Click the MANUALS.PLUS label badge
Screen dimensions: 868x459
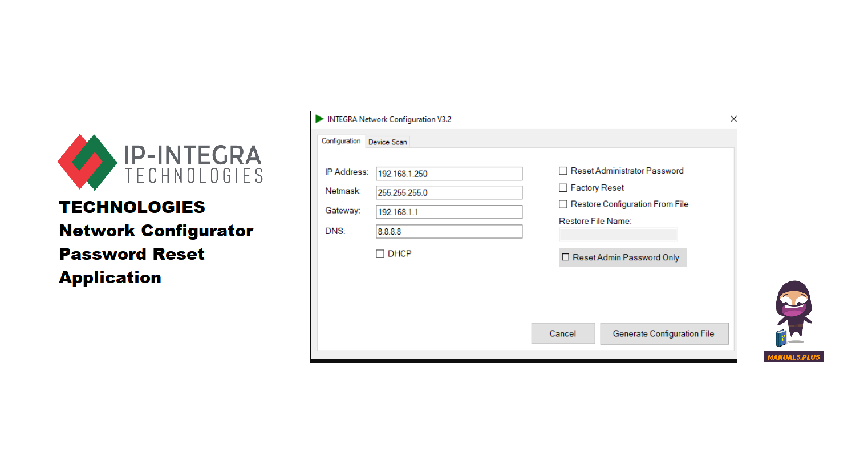click(794, 357)
